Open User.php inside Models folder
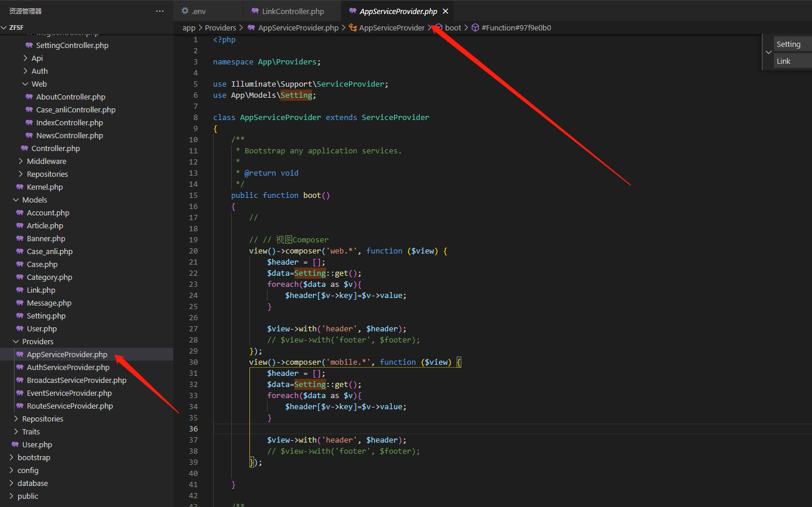Screen dimensions: 812x507 pyautogui.click(x=42, y=328)
